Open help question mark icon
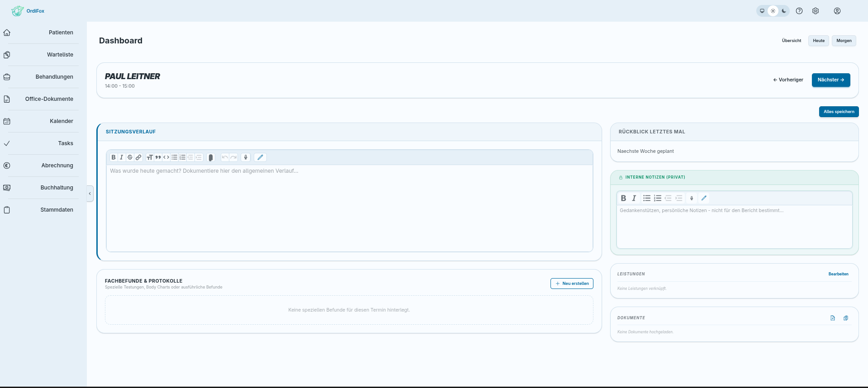868x388 pixels. [x=799, y=11]
